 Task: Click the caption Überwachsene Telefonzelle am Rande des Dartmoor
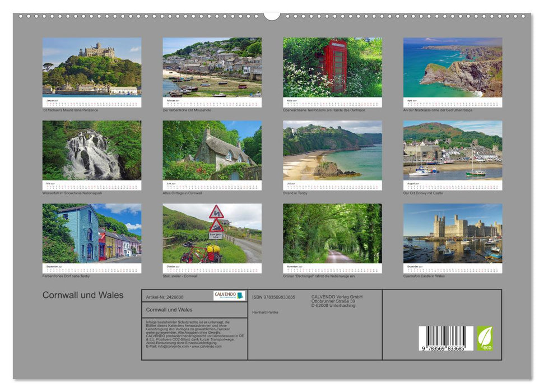click(324, 110)
